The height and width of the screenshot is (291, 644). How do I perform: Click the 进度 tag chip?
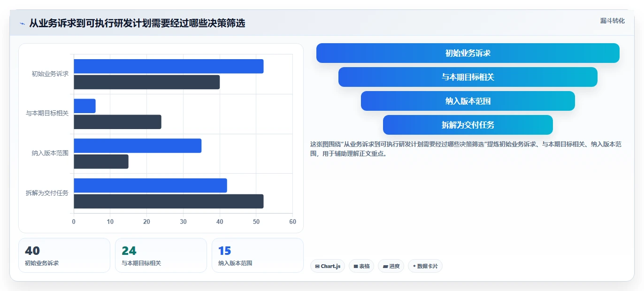pos(391,266)
